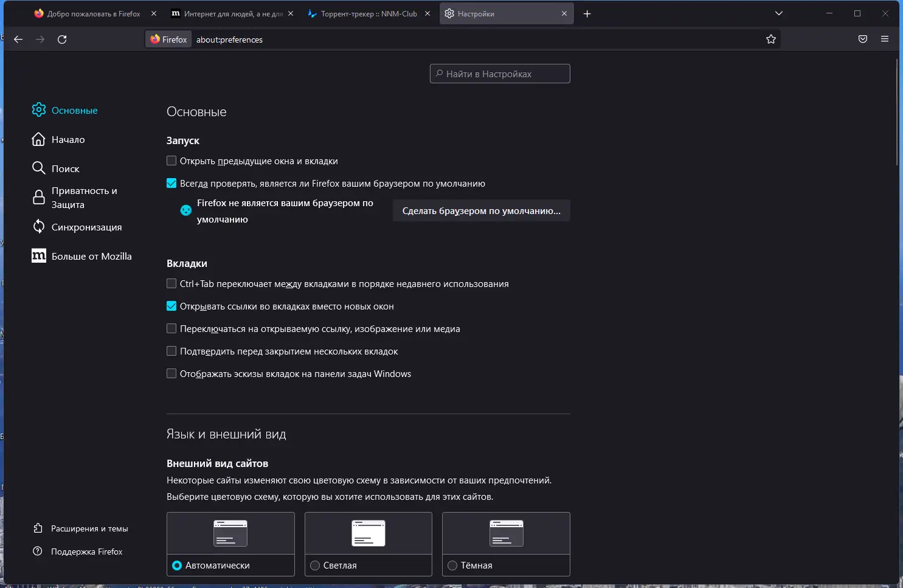Enable Отображать эскизы вкладок на панели задач
903x588 pixels.
pyautogui.click(x=171, y=374)
